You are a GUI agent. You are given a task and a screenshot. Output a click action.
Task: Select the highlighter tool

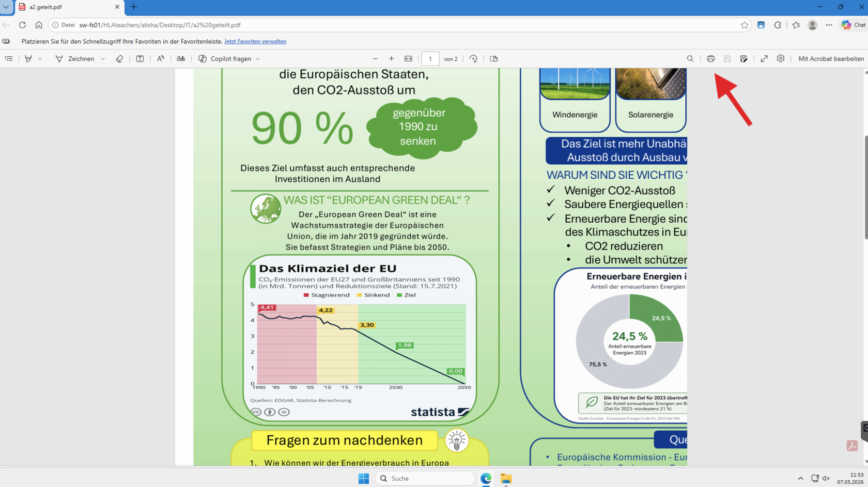28,59
